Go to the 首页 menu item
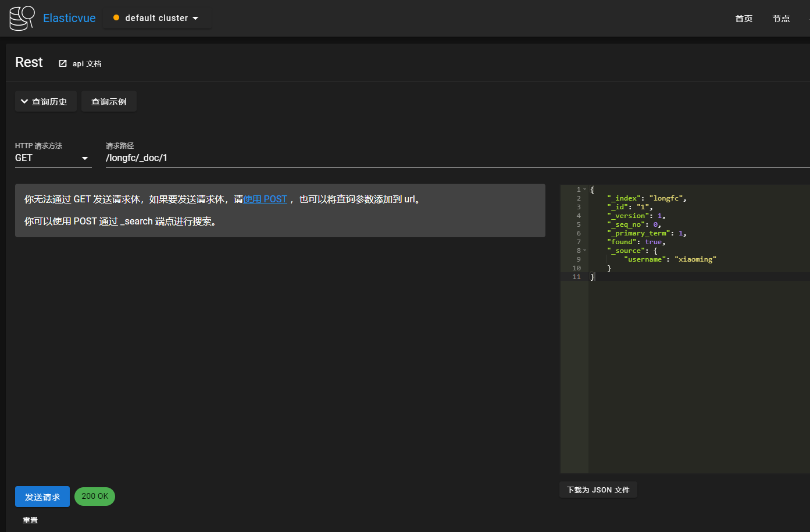 coord(744,19)
